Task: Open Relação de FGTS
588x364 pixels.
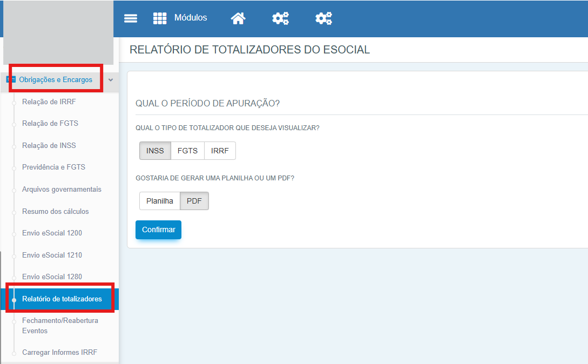Action: [x=50, y=124]
